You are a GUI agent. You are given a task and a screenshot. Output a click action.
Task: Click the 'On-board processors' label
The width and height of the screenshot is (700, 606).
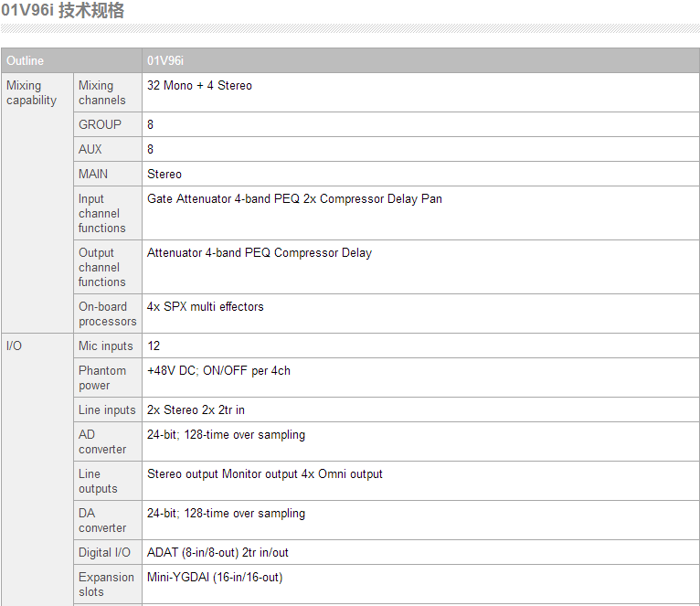click(108, 314)
